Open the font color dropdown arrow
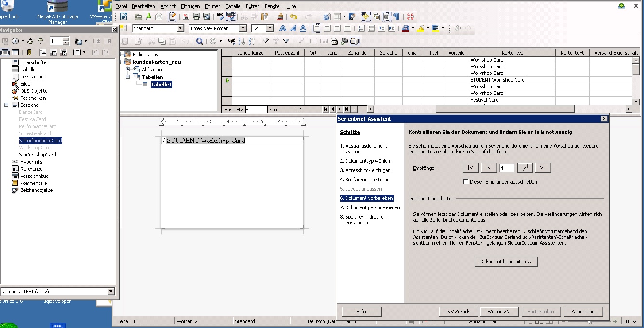 click(413, 28)
